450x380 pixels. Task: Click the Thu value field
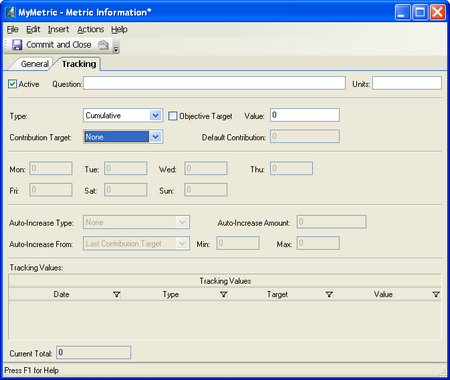point(291,168)
